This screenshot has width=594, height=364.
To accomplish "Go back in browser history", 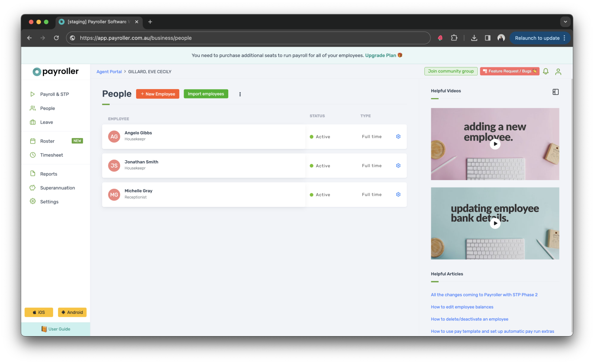I will click(29, 38).
